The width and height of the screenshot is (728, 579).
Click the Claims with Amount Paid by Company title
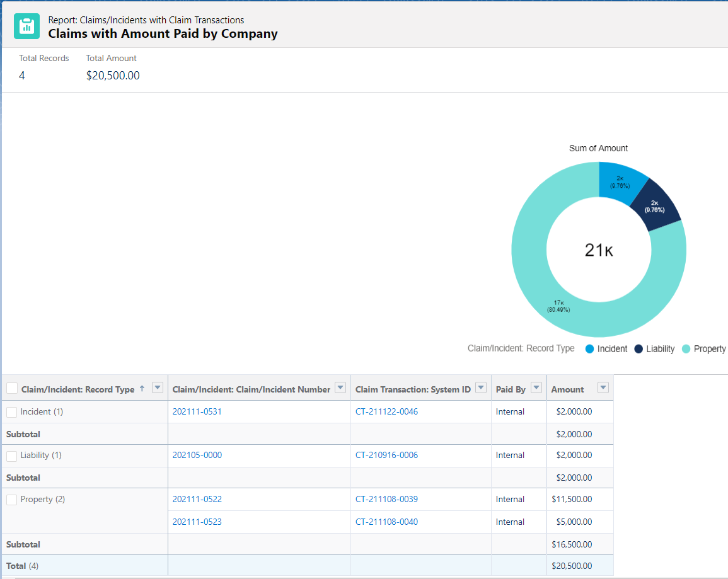[163, 34]
